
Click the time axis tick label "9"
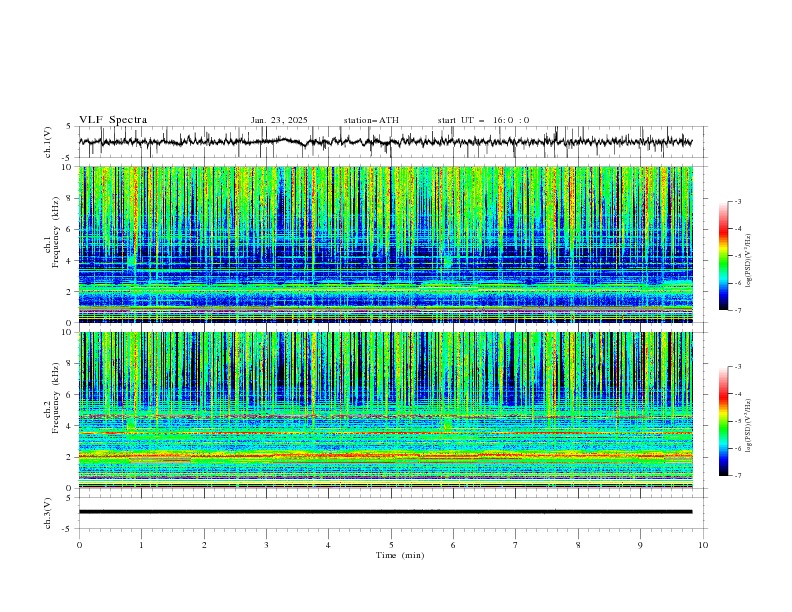[x=640, y=545]
